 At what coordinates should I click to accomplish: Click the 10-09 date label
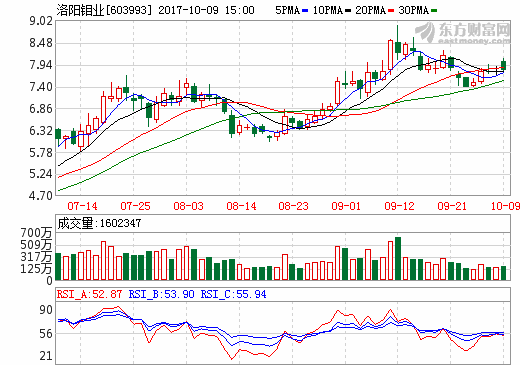[505, 206]
